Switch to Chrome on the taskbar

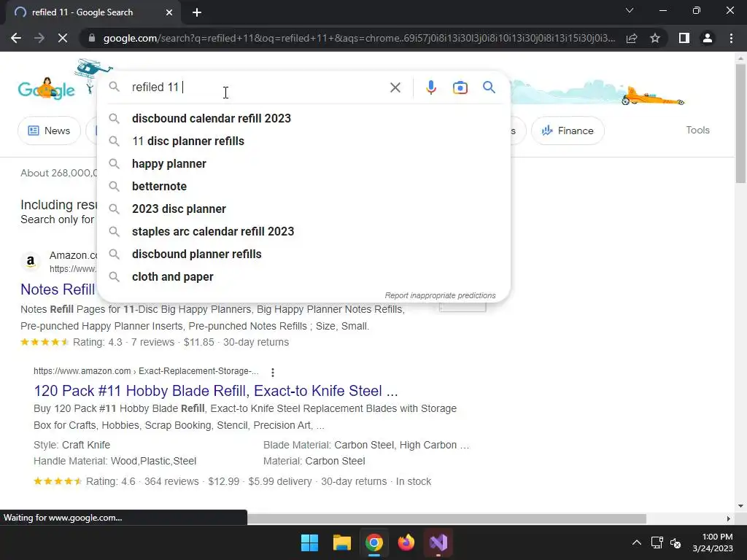point(374,542)
